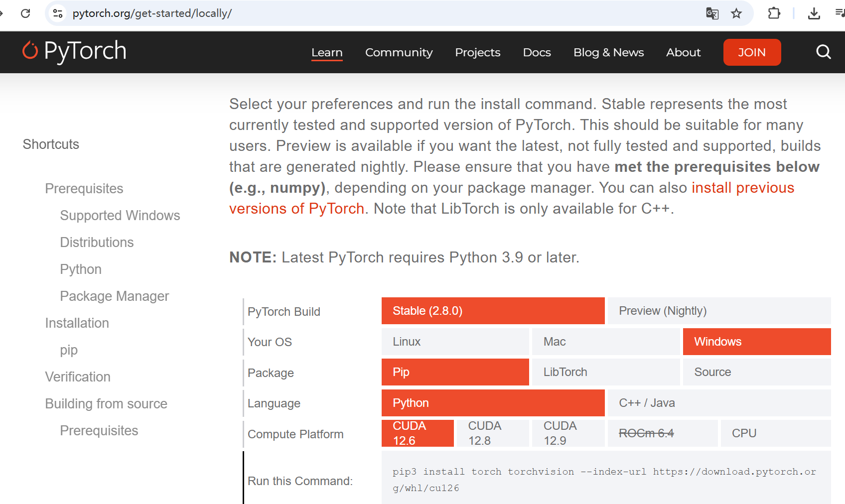Select Source package option

pos(757,372)
